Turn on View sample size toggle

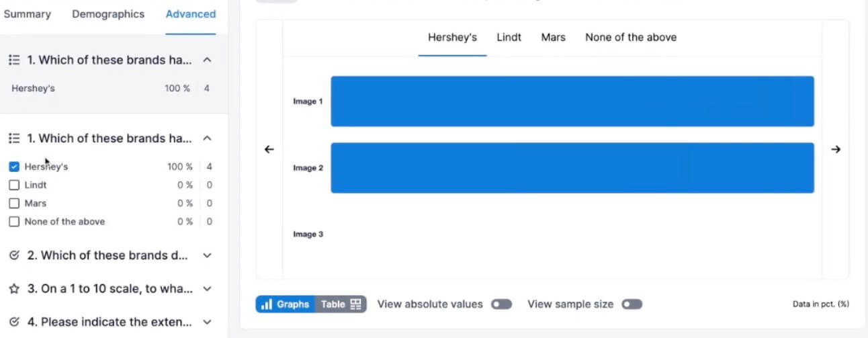tap(632, 304)
